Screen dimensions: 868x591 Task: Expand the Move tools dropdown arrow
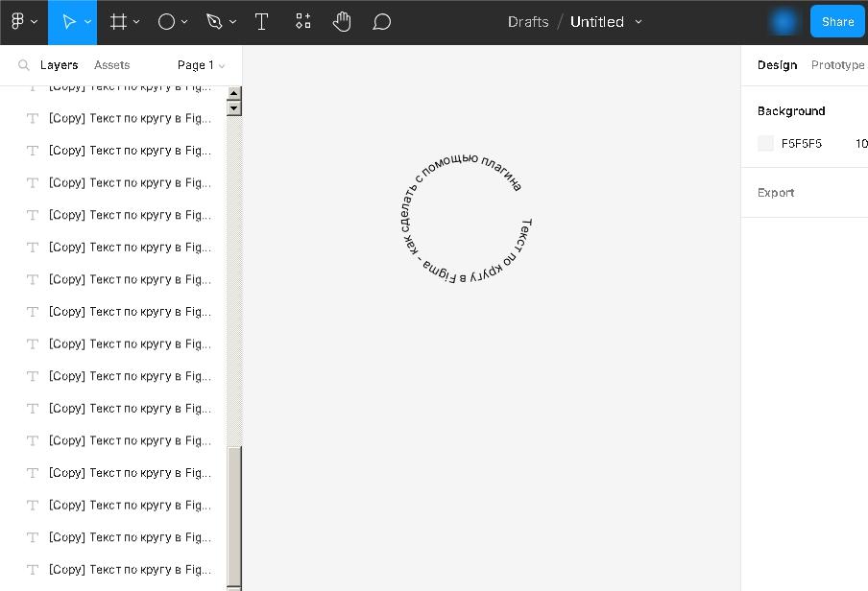click(x=88, y=22)
